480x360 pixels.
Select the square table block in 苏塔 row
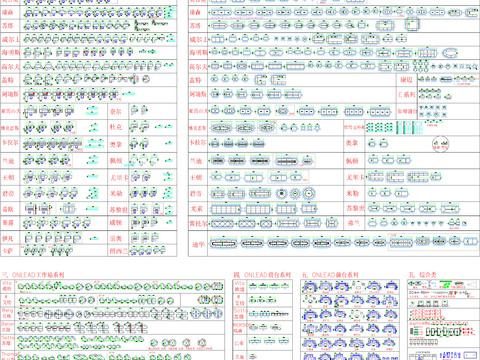pyautogui.click(x=412, y=25)
